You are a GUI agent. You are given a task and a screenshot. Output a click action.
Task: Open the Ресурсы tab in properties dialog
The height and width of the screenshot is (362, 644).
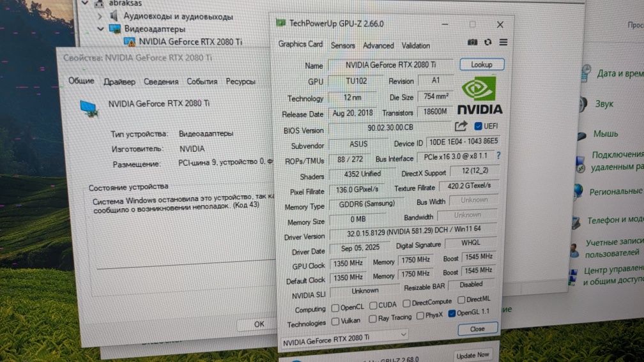(241, 82)
